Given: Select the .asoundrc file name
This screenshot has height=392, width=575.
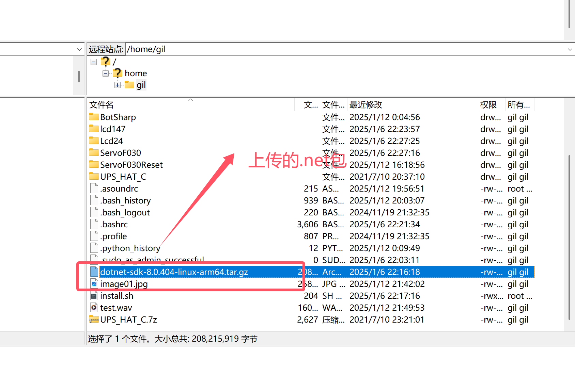Looking at the screenshot, I should pyautogui.click(x=119, y=189).
